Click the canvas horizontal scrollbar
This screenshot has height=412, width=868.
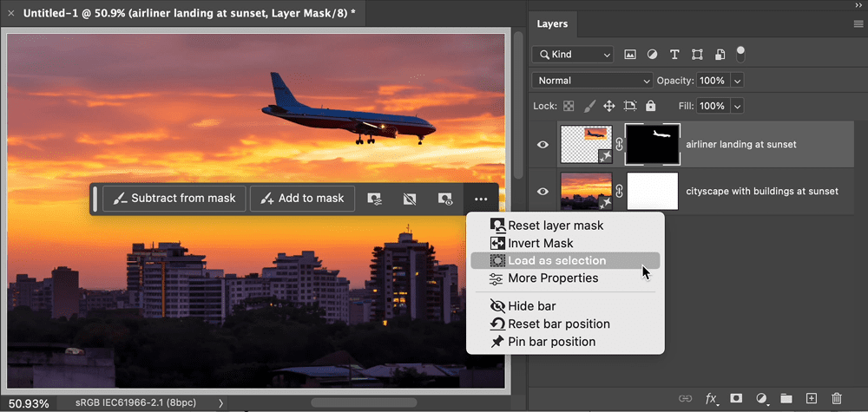(364, 402)
